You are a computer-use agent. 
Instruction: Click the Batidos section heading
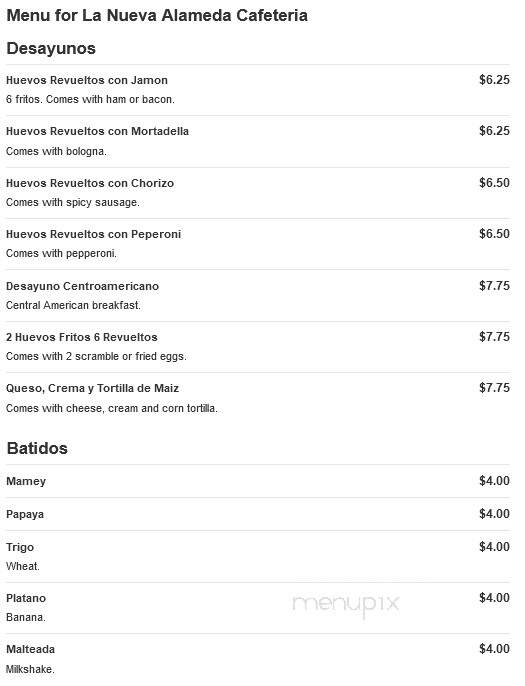[x=37, y=448]
